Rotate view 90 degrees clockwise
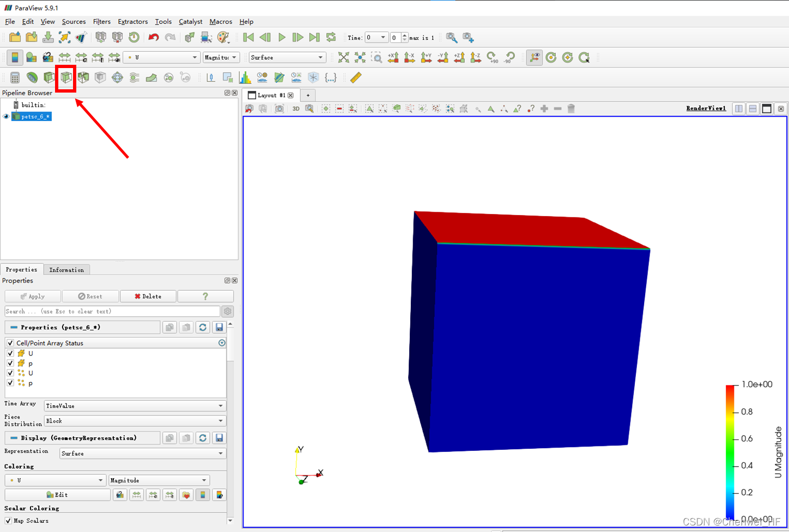The width and height of the screenshot is (789, 532). (493, 57)
